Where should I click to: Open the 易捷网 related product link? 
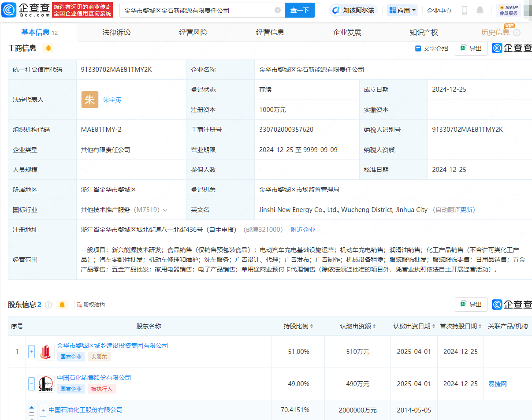[497, 384]
